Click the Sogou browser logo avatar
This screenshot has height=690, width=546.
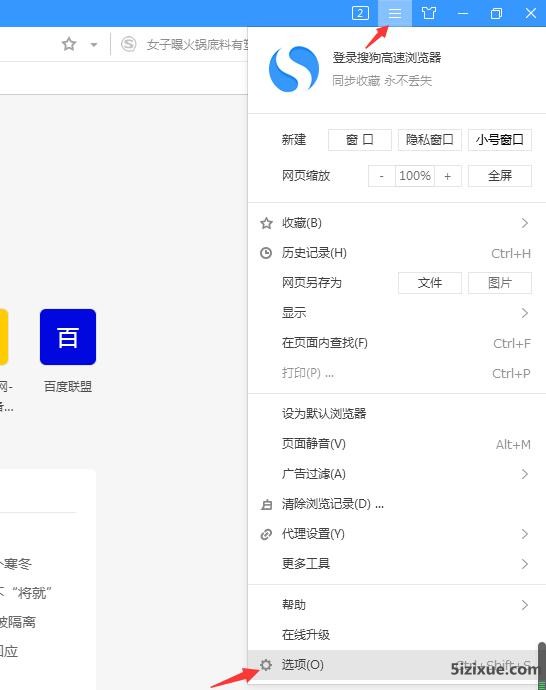(x=293, y=69)
